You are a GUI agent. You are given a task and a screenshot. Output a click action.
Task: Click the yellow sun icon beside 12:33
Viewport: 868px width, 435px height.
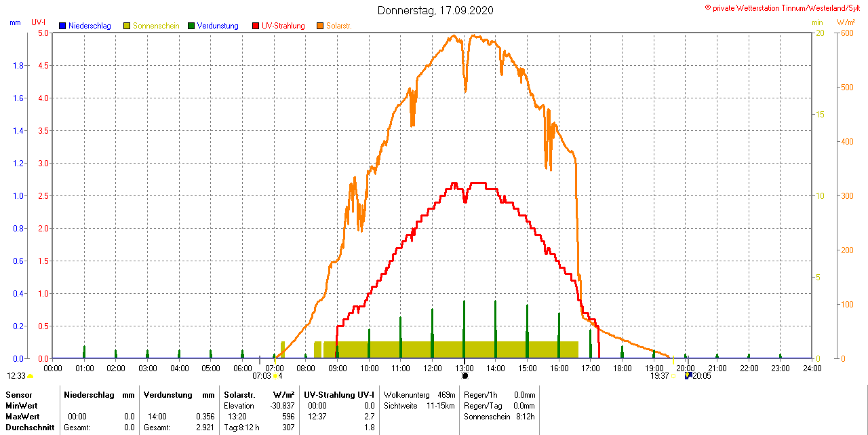point(30,376)
